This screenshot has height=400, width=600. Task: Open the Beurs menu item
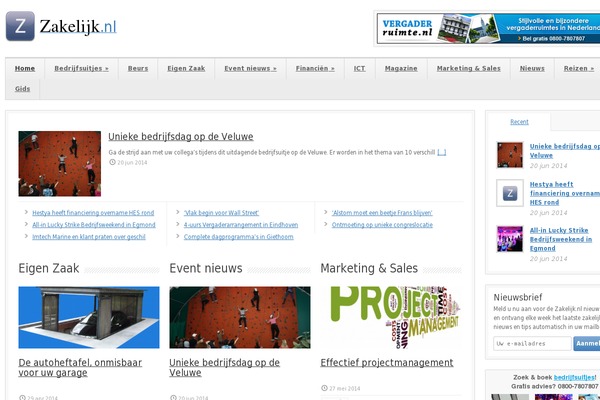(x=138, y=69)
